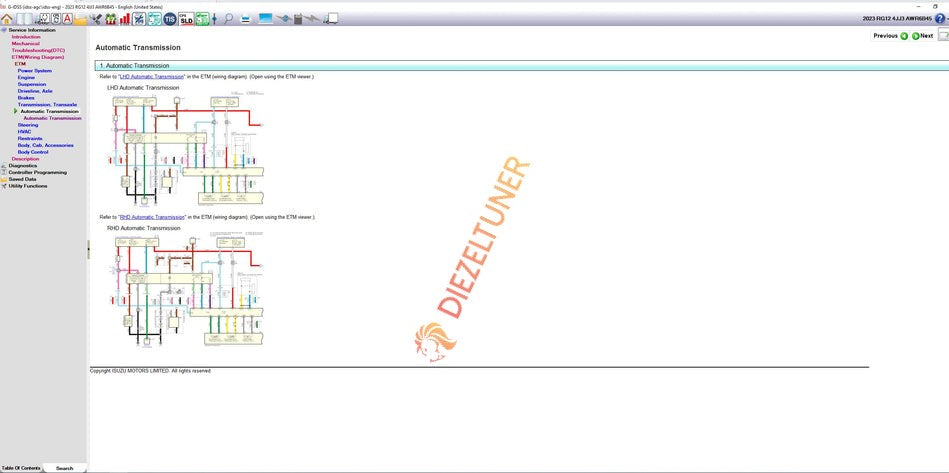
Task: Click the '1. Automatic Transmission' section header
Action: [x=522, y=65]
